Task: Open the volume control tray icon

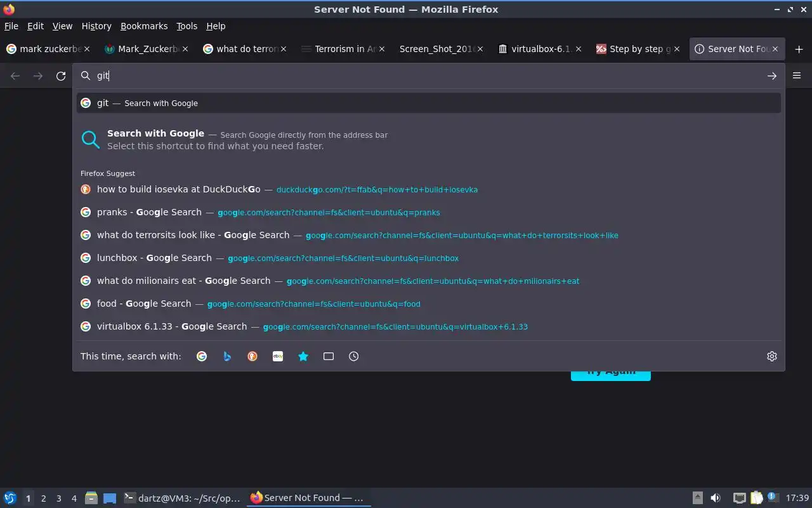Action: (716, 498)
